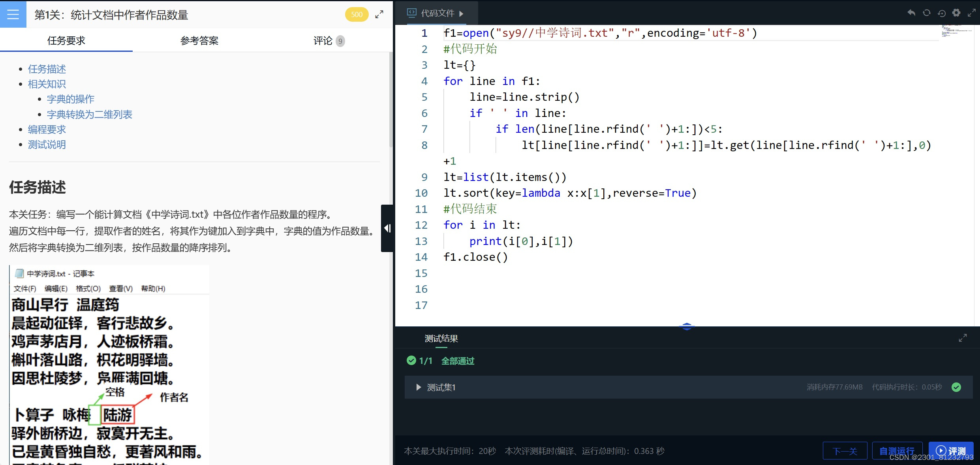Image resolution: width=980 pixels, height=465 pixels.
Task: Click the 任务描述 heading
Action: tap(38, 187)
